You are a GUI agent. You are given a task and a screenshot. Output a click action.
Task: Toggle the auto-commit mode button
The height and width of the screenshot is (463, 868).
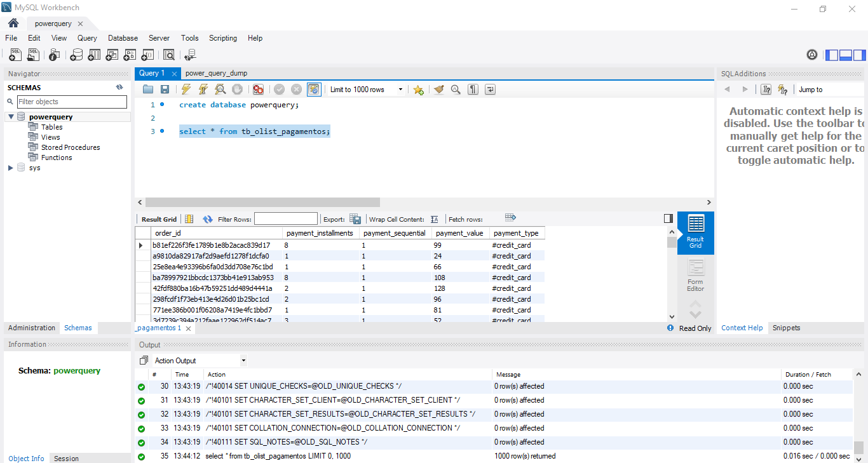(314, 90)
